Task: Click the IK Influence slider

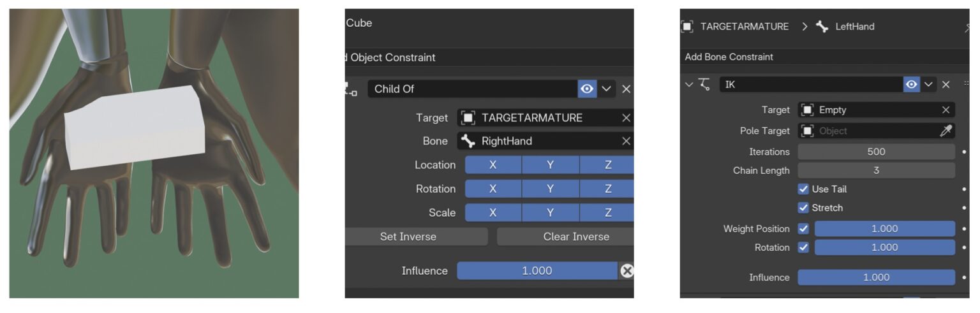Action: [x=876, y=277]
